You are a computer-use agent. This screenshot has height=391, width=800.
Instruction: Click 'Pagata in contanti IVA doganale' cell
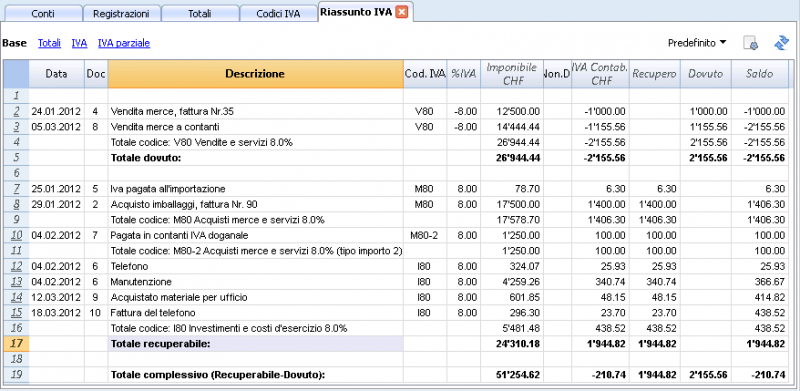point(255,235)
